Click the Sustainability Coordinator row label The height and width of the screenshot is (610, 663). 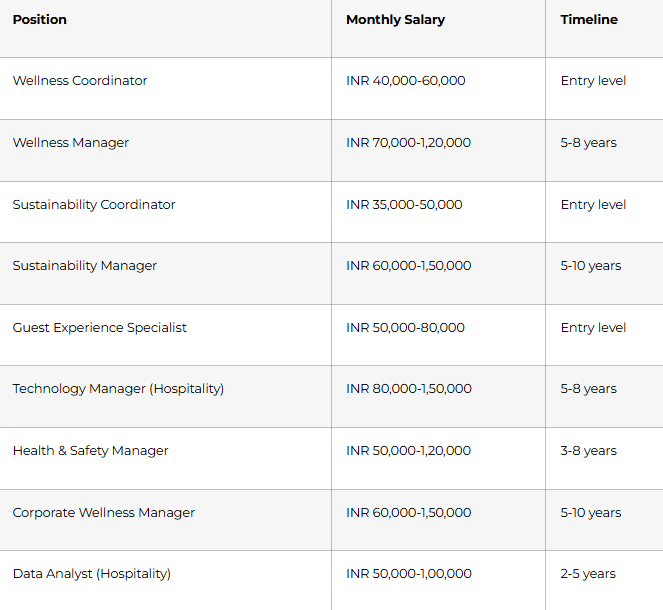tap(94, 205)
